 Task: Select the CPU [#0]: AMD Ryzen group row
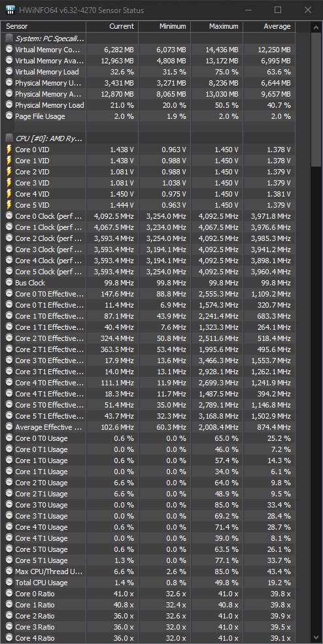[149, 138]
